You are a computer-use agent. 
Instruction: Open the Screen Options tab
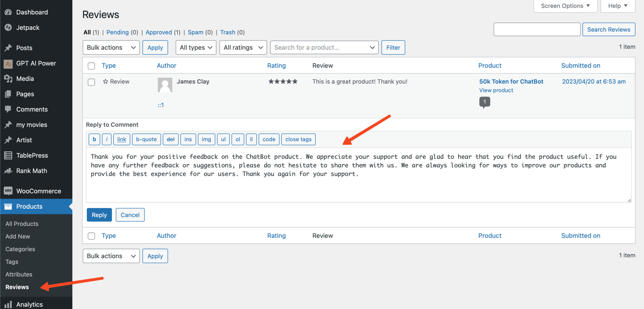pyautogui.click(x=565, y=6)
